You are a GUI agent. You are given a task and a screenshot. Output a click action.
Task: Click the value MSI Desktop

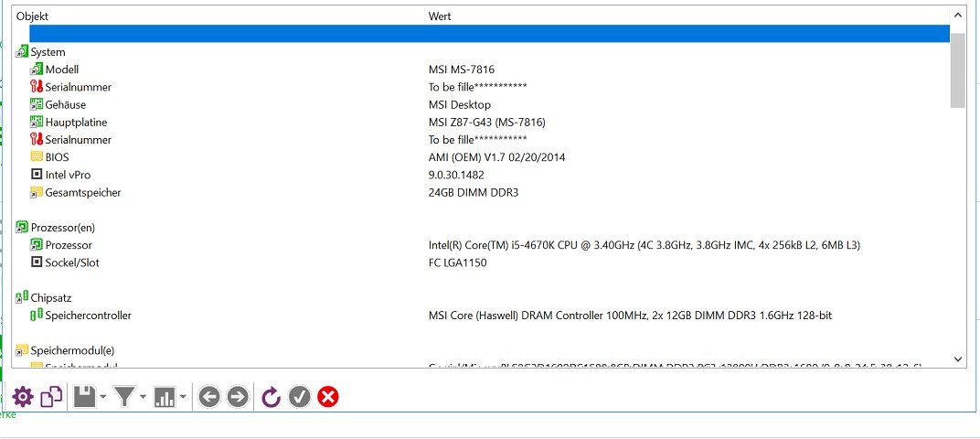point(459,104)
